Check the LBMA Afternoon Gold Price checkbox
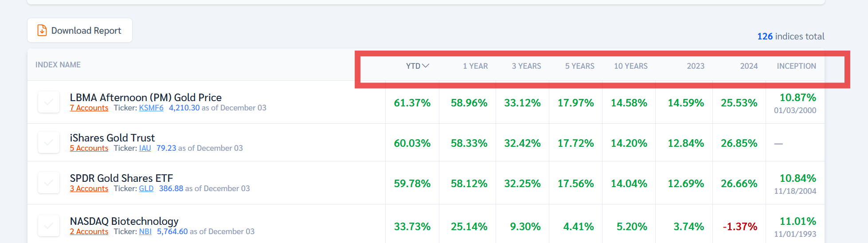This screenshot has width=868, height=243. point(49,102)
